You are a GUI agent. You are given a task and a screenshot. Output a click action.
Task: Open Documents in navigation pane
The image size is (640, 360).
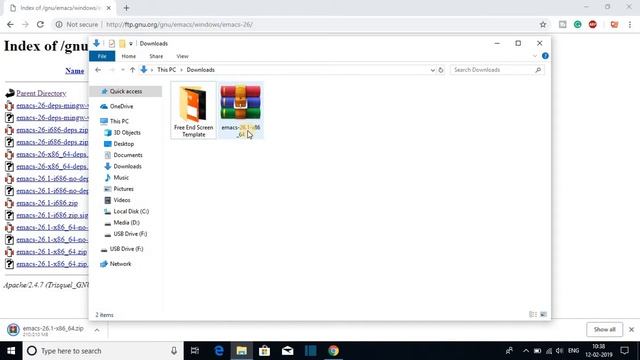pyautogui.click(x=128, y=155)
